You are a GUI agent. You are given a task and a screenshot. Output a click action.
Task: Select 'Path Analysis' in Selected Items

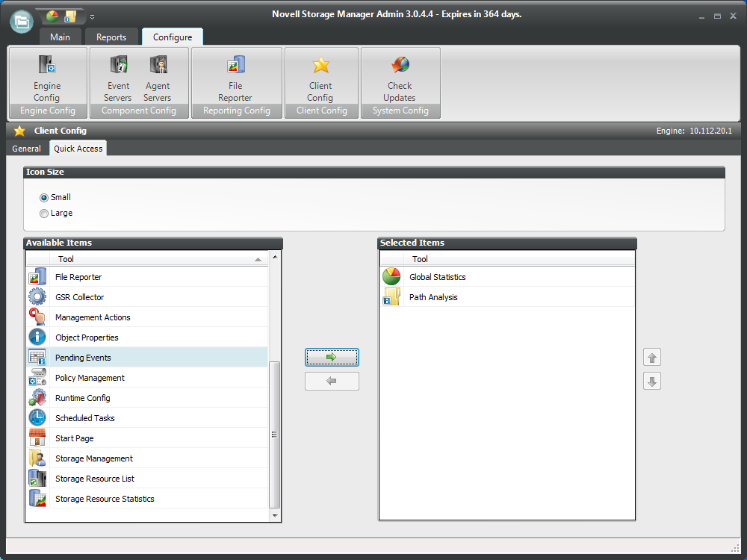(433, 297)
